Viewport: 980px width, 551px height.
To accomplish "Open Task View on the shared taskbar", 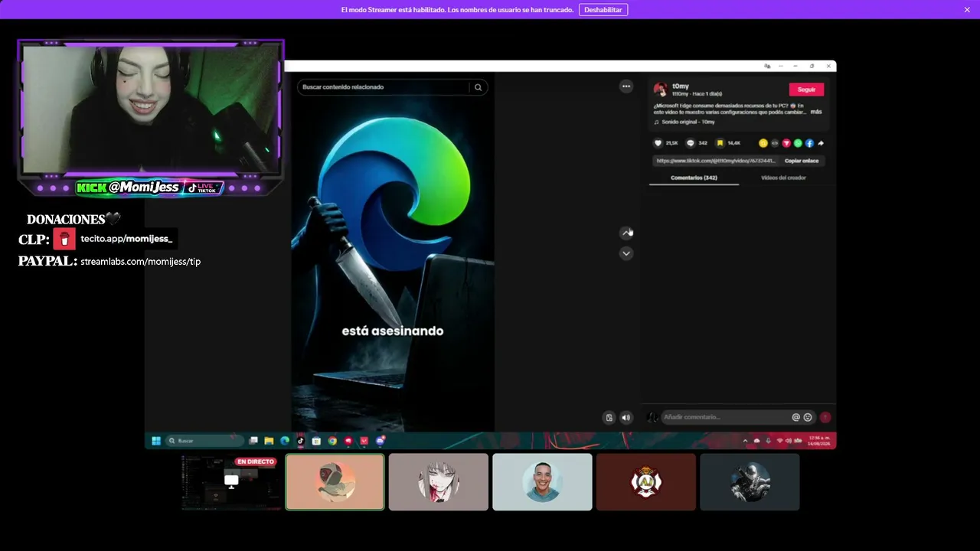I will [x=253, y=441].
